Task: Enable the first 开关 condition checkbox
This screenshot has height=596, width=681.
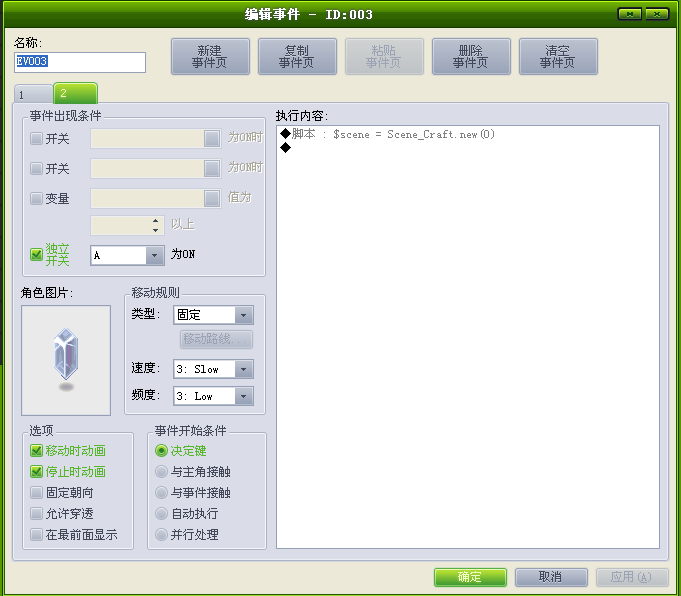Action: pyautogui.click(x=36, y=139)
